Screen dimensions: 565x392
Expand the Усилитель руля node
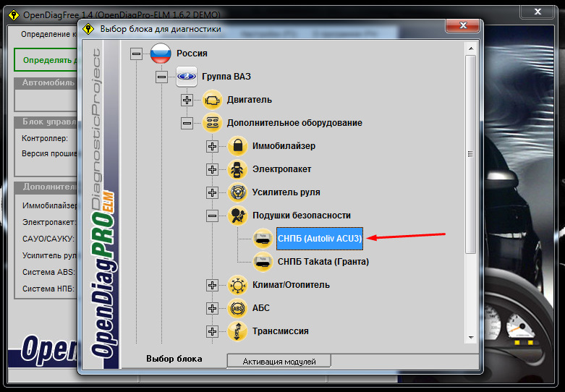[212, 193]
